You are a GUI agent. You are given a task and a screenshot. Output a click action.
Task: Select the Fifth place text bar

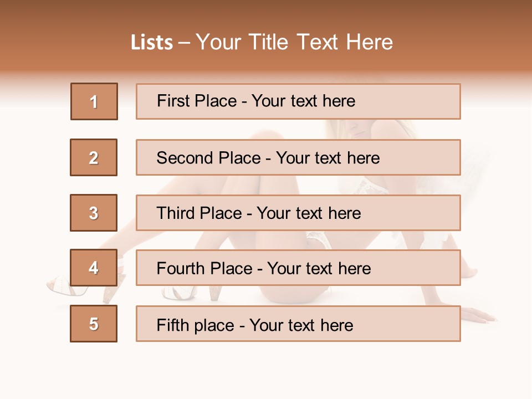(298, 324)
